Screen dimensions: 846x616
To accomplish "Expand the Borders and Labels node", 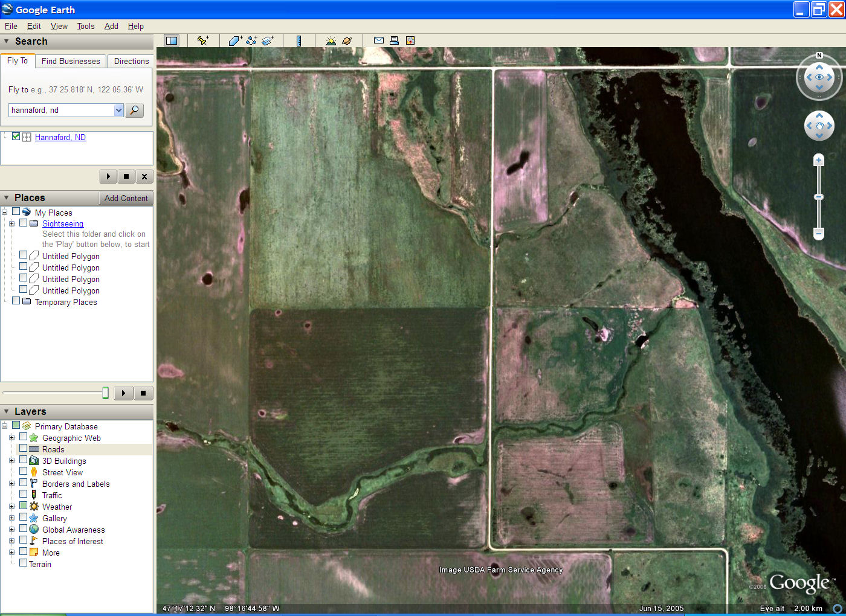I will [11, 483].
